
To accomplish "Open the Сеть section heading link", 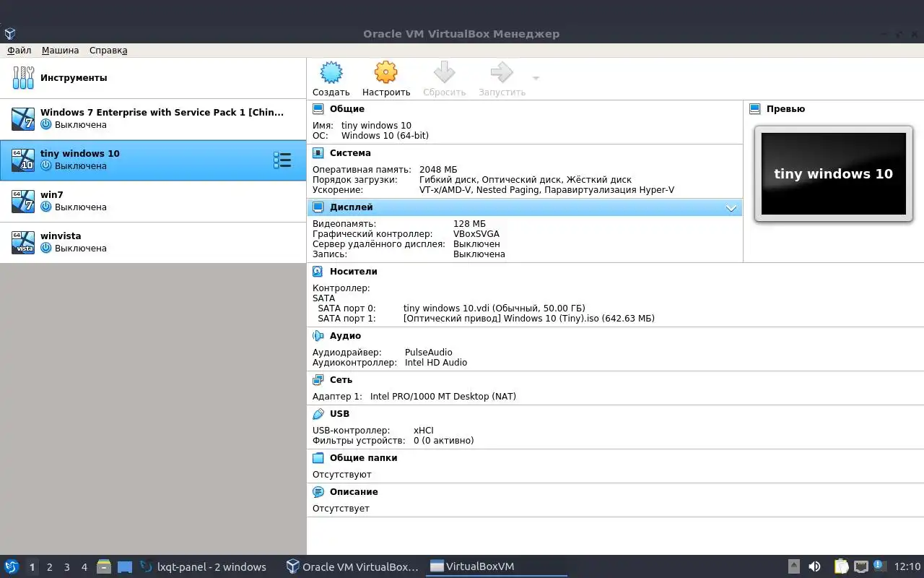I will pyautogui.click(x=341, y=380).
